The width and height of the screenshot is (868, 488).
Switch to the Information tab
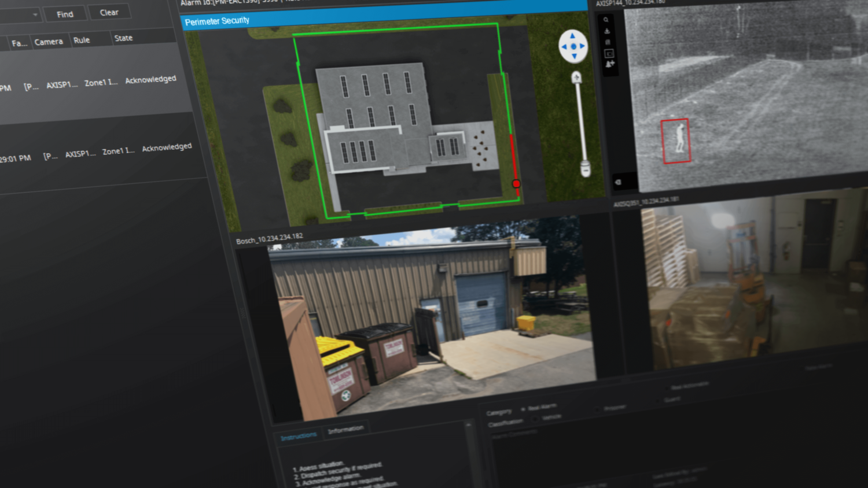tap(345, 430)
